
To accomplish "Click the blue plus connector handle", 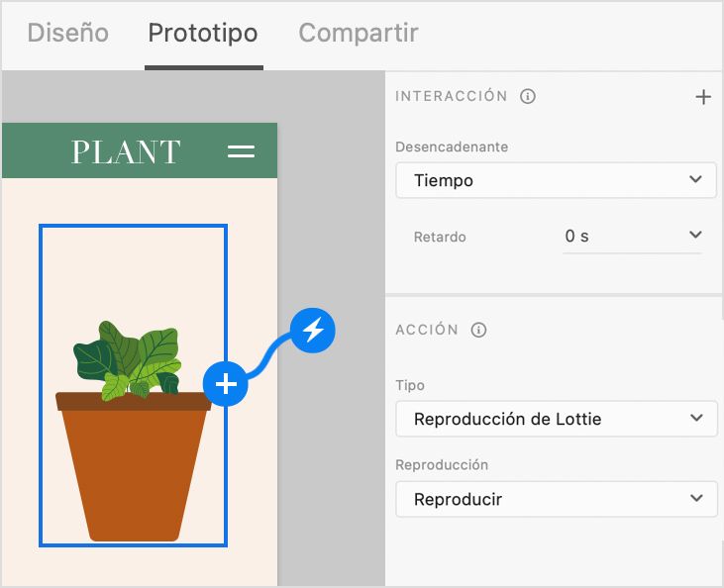I will pos(226,384).
